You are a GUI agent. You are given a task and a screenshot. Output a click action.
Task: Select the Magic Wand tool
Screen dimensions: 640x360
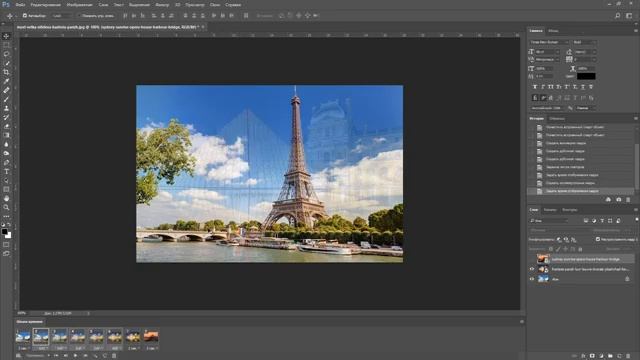6,63
